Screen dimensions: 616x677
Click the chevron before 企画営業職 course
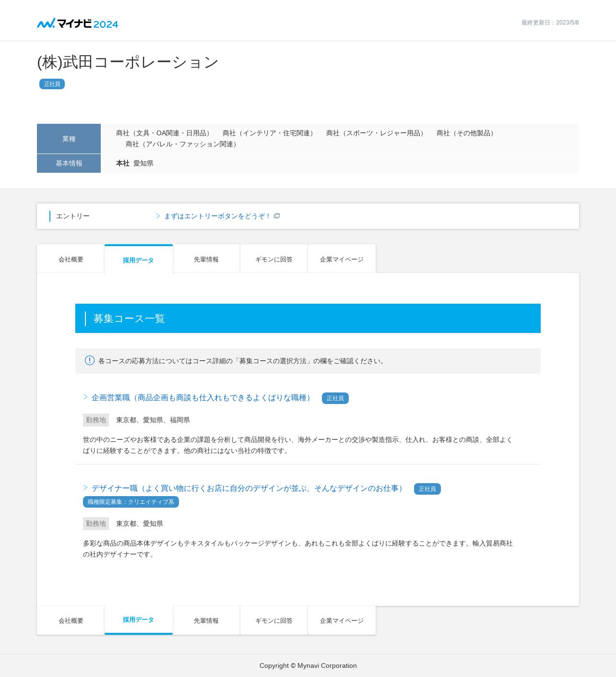[86, 397]
